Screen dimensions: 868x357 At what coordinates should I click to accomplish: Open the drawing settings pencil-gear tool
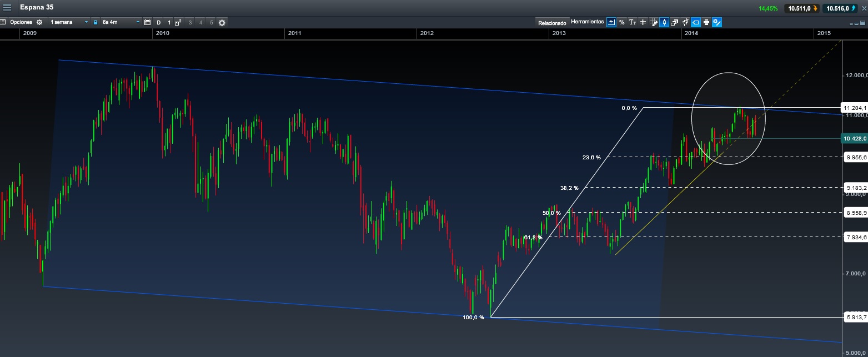point(716,22)
